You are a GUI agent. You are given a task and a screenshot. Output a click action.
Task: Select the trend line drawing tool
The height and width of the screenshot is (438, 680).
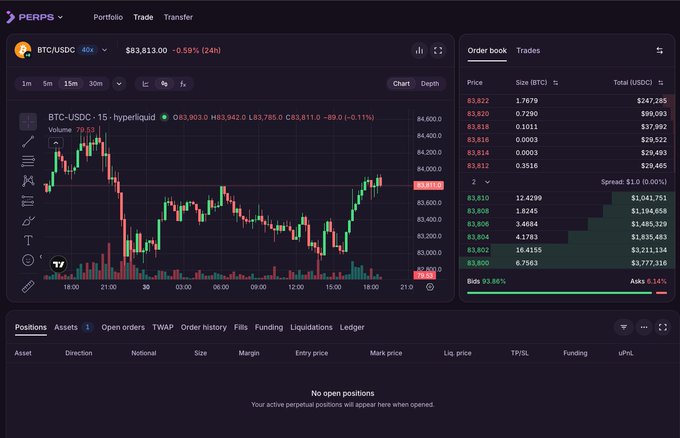(28, 141)
